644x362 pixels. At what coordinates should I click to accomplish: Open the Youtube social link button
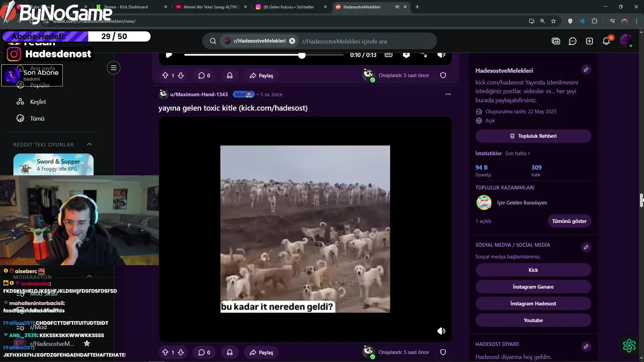tap(533, 320)
